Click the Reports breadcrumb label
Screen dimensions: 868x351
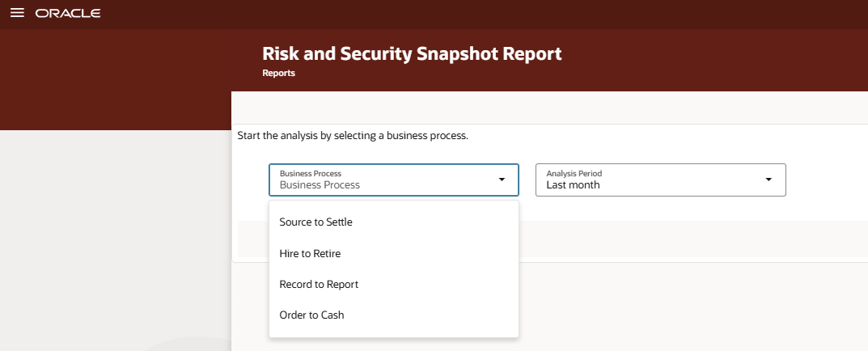pos(278,73)
